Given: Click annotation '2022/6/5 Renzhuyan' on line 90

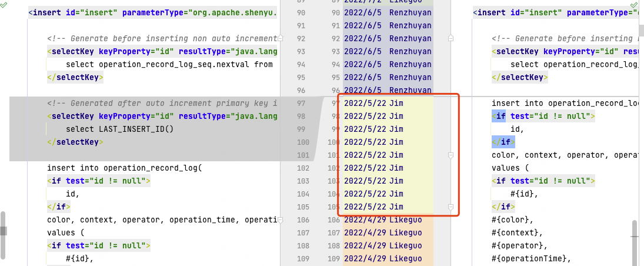Looking at the screenshot, I should 388,13.
